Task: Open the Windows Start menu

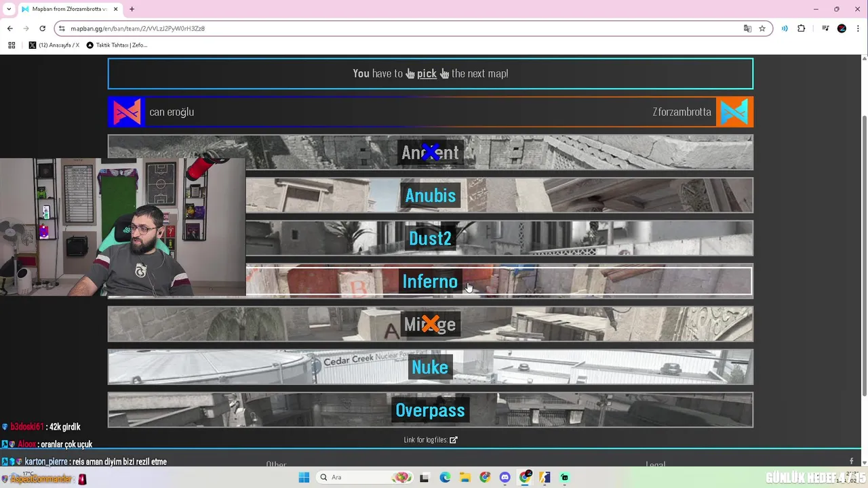Action: pyautogui.click(x=304, y=478)
